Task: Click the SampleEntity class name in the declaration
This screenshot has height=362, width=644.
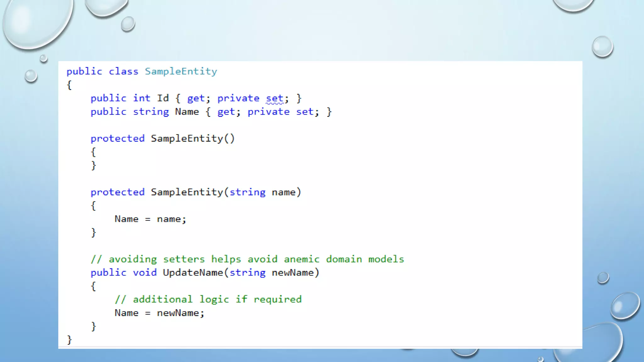Action: tap(181, 71)
